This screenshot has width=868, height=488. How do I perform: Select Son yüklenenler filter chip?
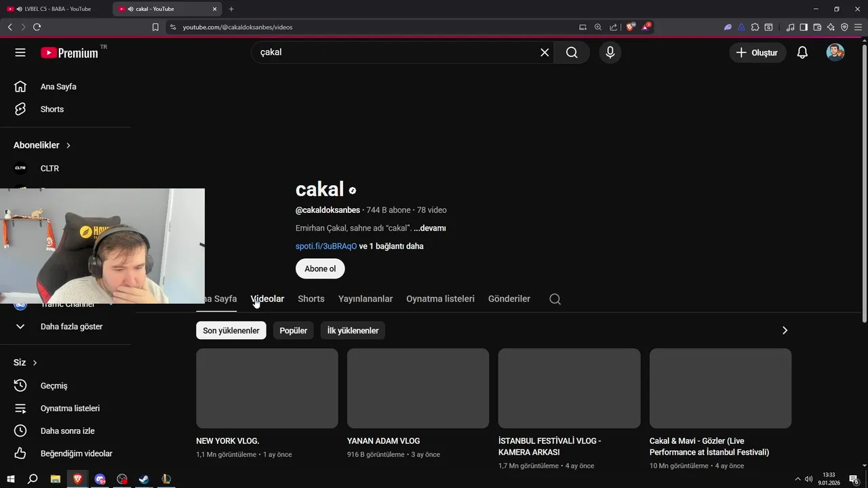point(231,331)
